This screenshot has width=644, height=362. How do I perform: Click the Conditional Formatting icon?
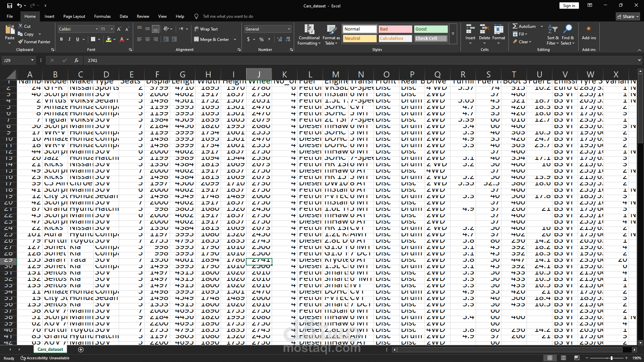point(309,29)
